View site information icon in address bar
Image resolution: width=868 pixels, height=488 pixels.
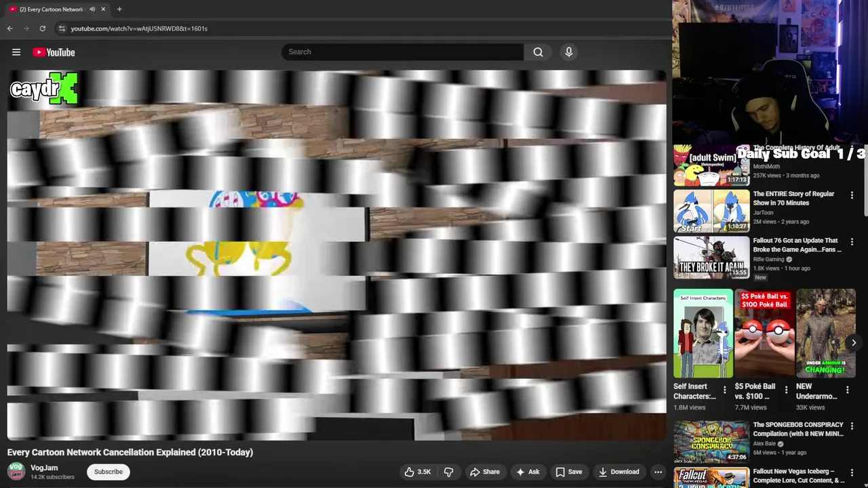tap(62, 28)
